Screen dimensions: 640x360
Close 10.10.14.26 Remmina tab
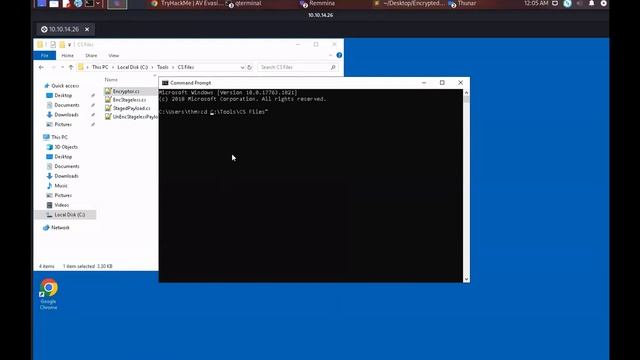pos(87,29)
